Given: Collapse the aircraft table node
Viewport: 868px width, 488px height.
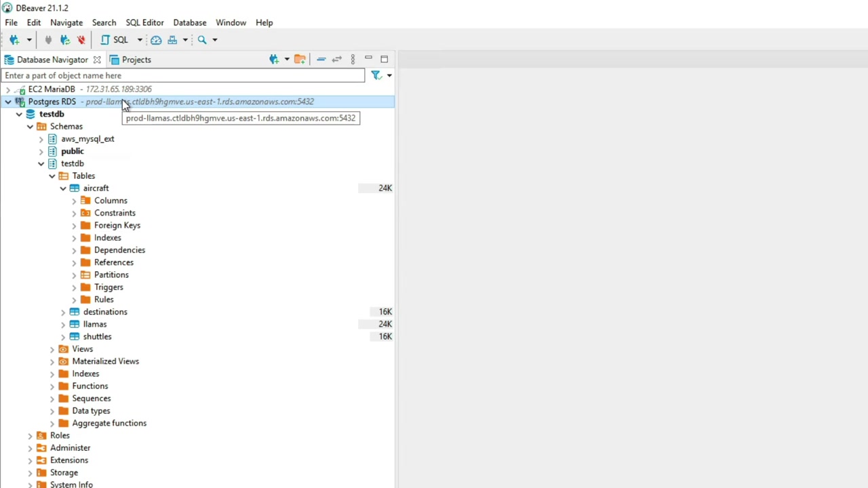Looking at the screenshot, I should coord(63,188).
